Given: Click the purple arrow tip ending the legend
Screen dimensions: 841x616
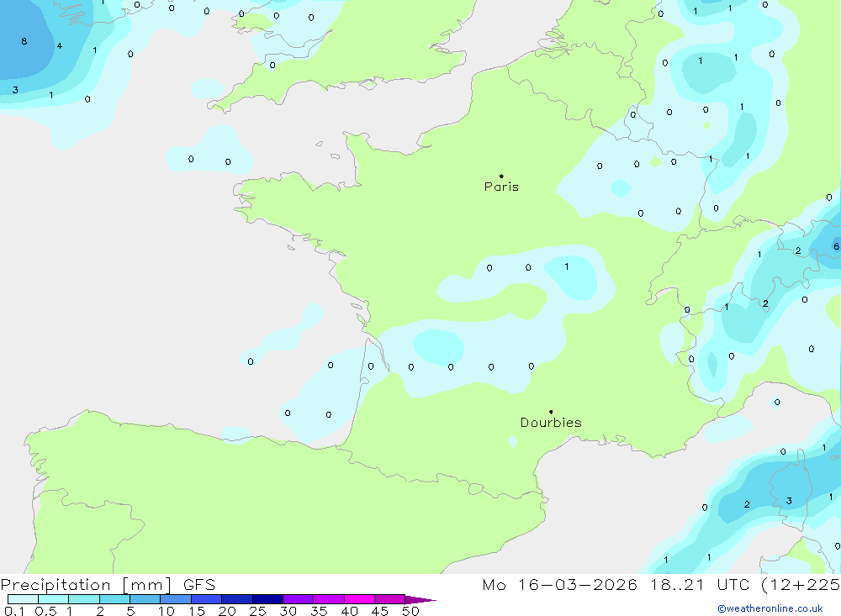Looking at the screenshot, I should [420, 600].
